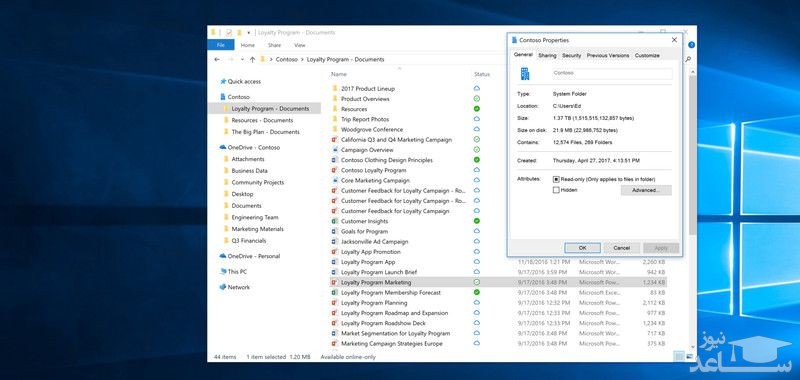800x380 pixels.
Task: Click the Network icon in navigation pane
Action: pos(223,287)
